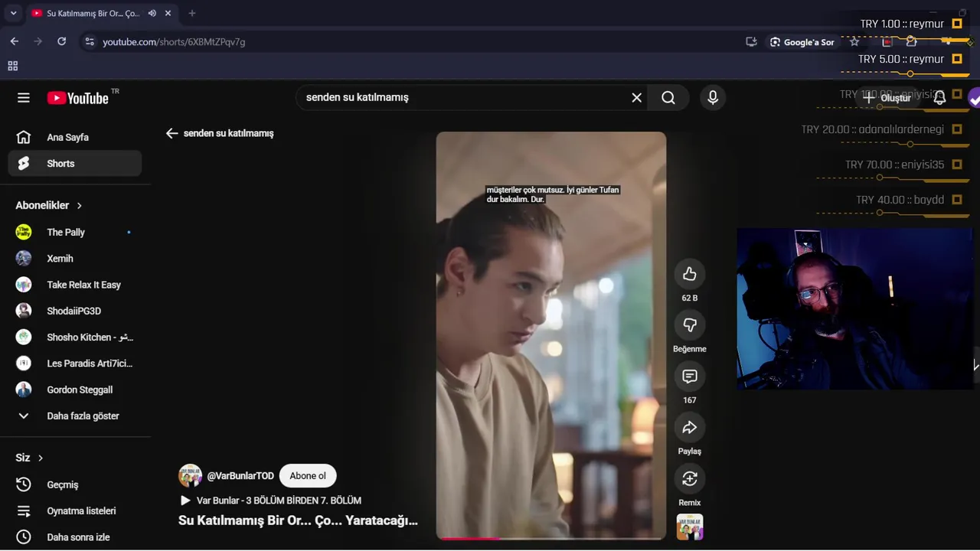980x551 pixels.
Task: Run search with magnifier button
Action: pyautogui.click(x=668, y=98)
